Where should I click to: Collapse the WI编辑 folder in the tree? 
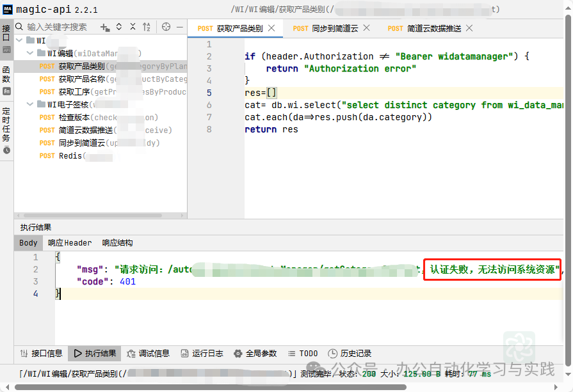(x=29, y=52)
